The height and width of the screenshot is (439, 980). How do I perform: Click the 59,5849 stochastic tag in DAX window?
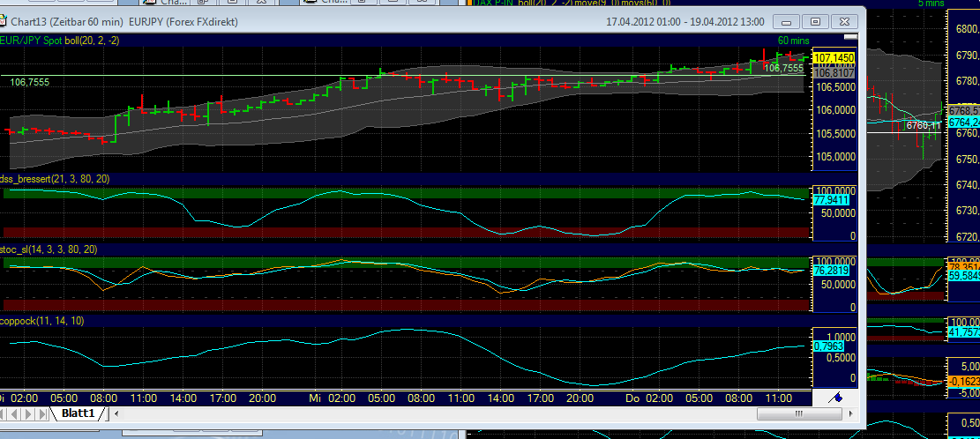tap(964, 273)
